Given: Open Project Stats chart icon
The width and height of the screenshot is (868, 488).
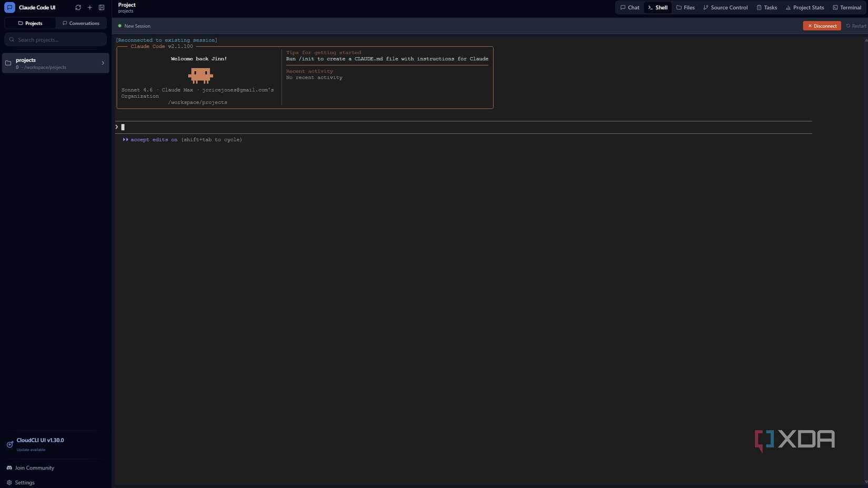Looking at the screenshot, I should coord(788,7).
